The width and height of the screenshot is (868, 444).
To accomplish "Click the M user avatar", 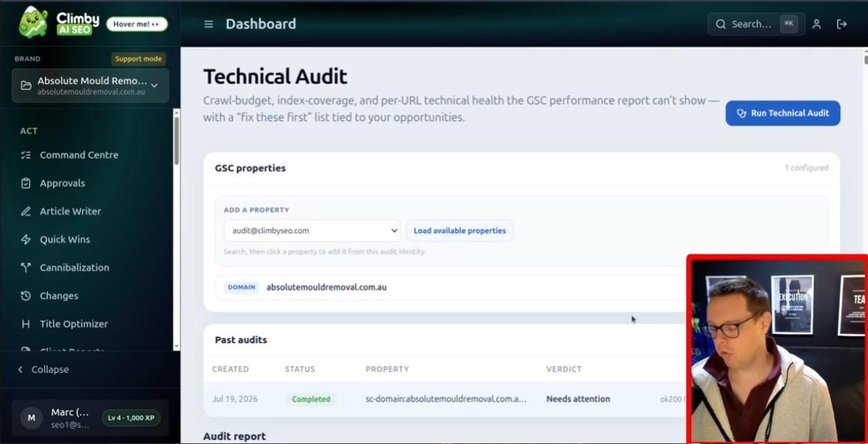I will tap(30, 418).
